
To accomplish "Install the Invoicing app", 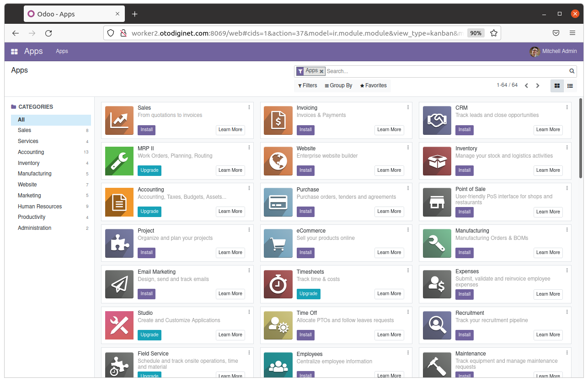I will coord(305,130).
